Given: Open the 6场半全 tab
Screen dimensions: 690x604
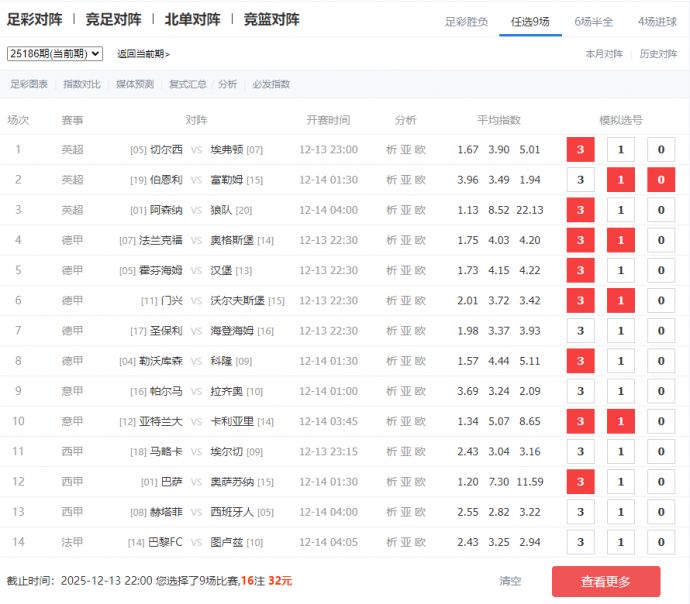Looking at the screenshot, I should [594, 21].
